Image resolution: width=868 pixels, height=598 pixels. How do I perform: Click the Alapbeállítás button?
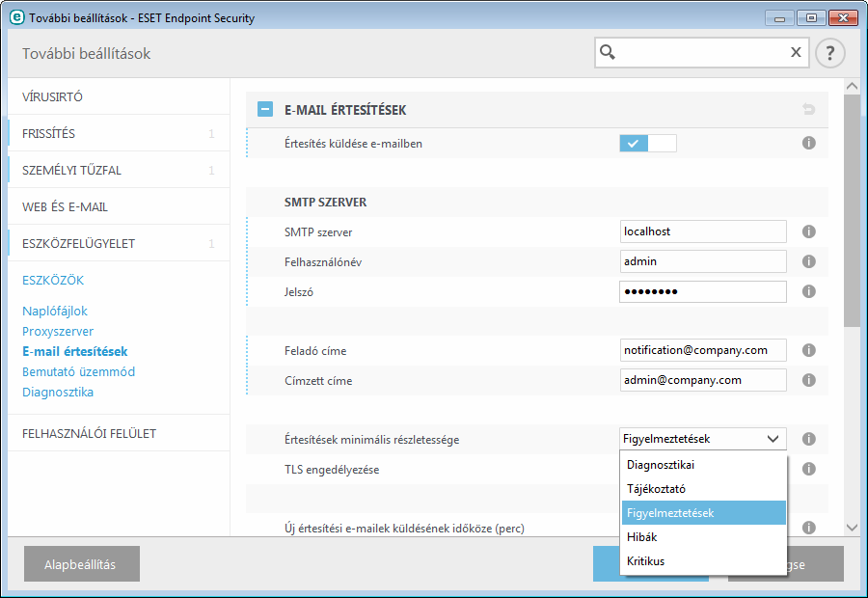[x=81, y=564]
